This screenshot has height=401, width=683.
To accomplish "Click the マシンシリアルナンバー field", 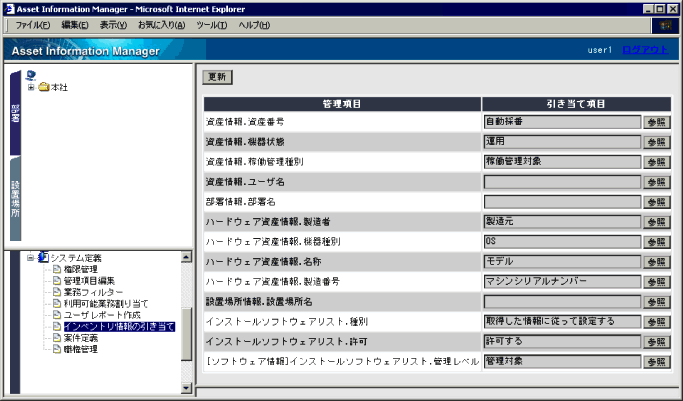I will (562, 282).
